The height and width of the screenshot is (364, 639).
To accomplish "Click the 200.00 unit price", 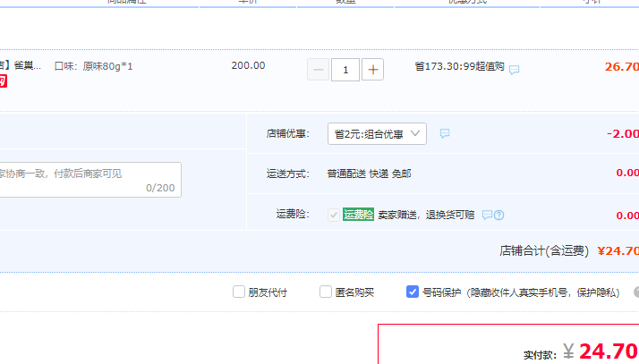I will [248, 65].
